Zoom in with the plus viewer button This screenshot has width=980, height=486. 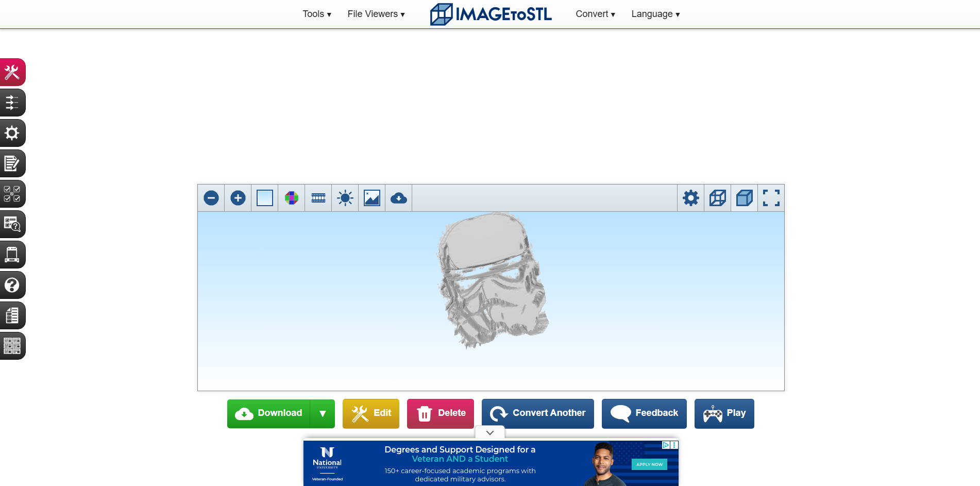pos(238,198)
